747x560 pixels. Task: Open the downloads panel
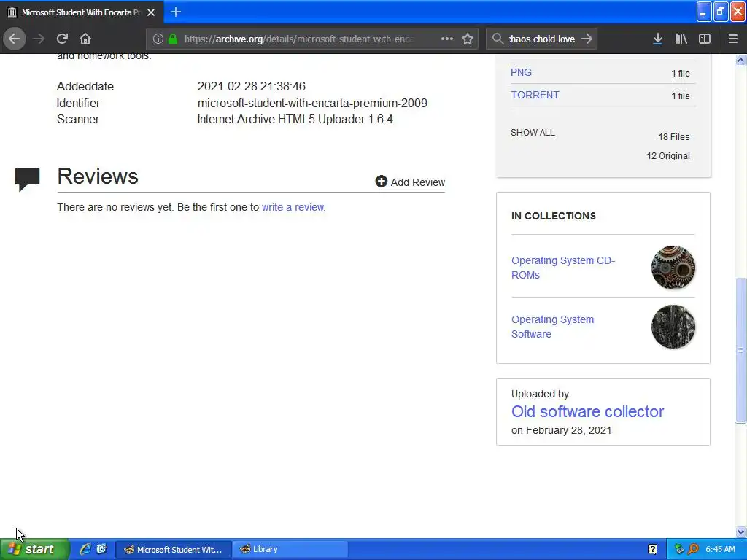click(x=657, y=39)
